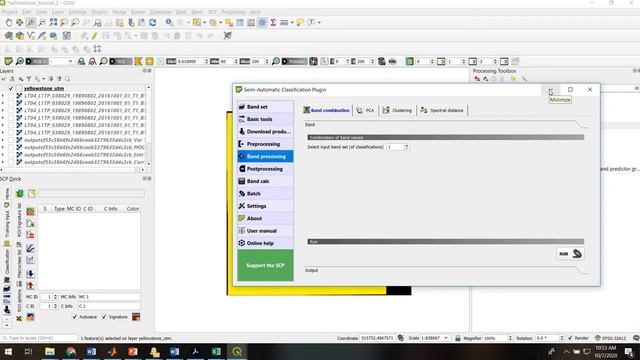640x360 pixels.
Task: Click the Type to locate search box
Action: click(x=39, y=338)
